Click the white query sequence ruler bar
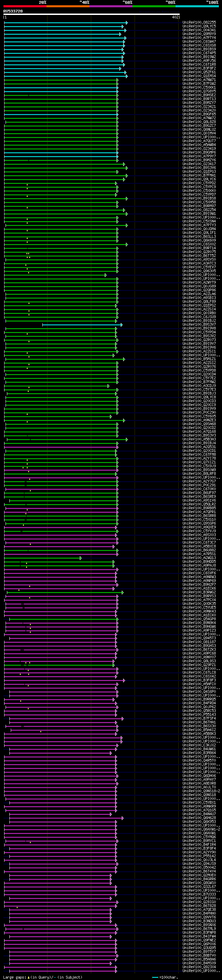The image size is (222, 980). 92,14
